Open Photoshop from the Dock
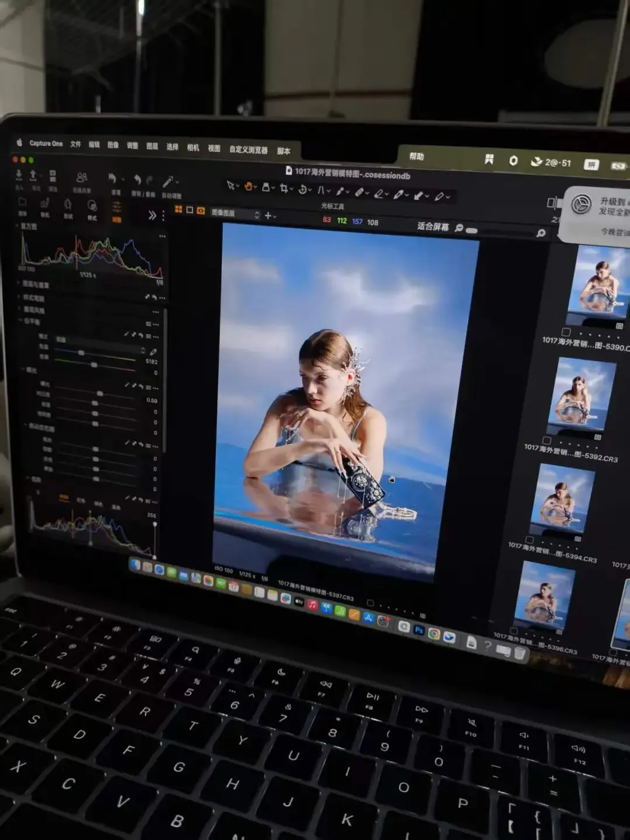The height and width of the screenshot is (840, 630). [x=419, y=629]
